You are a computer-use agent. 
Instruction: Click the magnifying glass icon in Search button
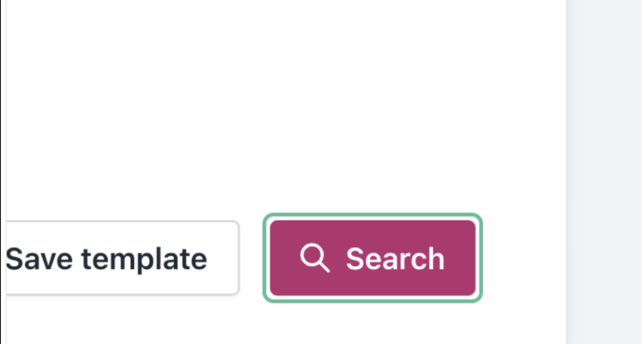pyautogui.click(x=315, y=258)
